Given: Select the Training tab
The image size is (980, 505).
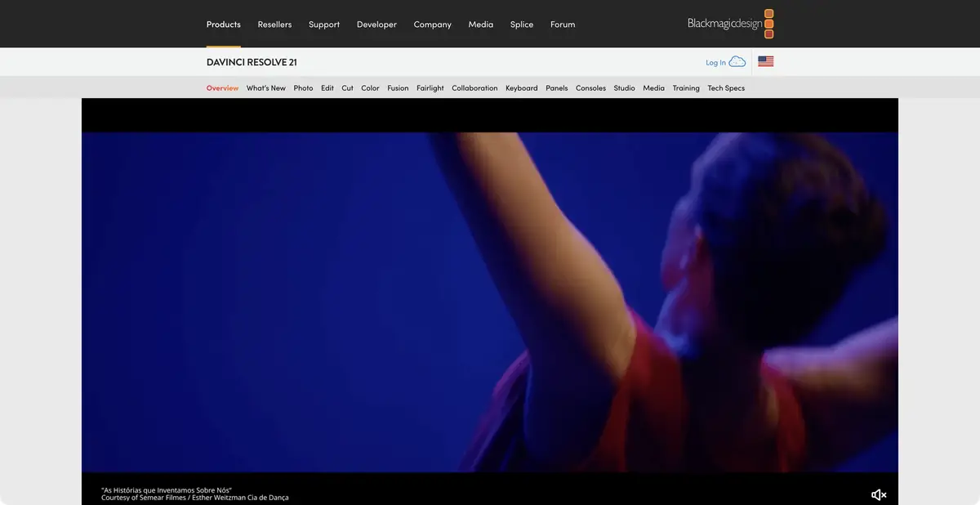Looking at the screenshot, I should pos(686,88).
